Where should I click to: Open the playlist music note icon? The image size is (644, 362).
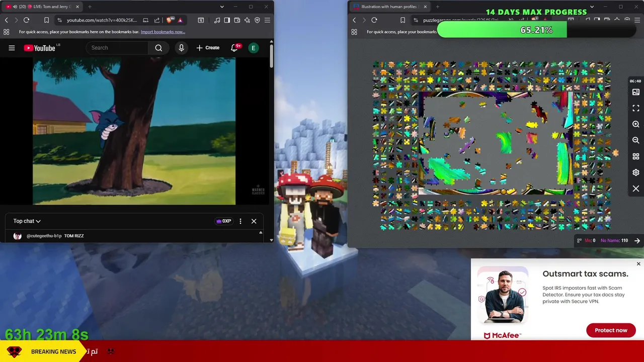click(x=217, y=20)
